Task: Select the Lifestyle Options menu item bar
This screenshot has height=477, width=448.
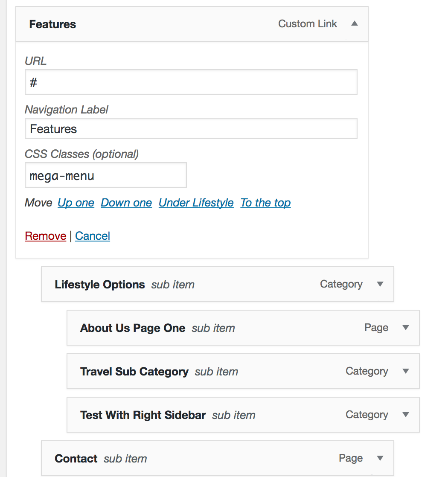Action: (100, 285)
